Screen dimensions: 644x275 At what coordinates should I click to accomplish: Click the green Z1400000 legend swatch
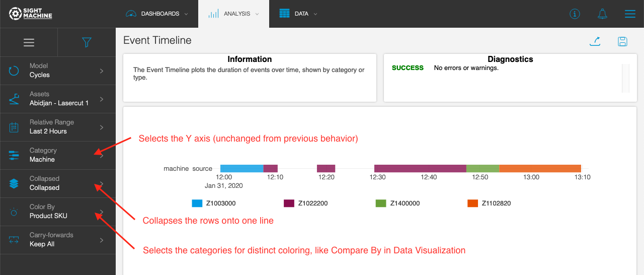[381, 203]
